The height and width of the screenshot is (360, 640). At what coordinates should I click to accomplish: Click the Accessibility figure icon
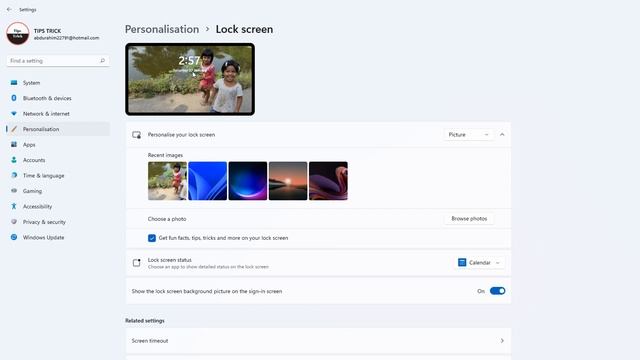click(14, 206)
